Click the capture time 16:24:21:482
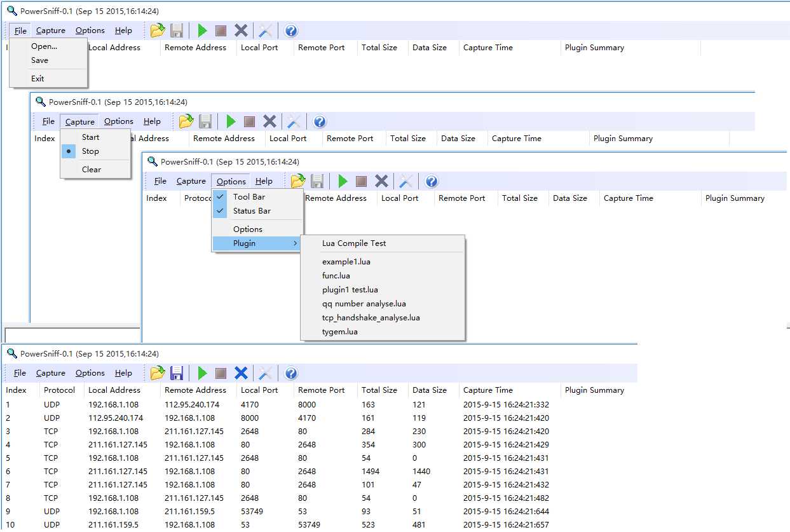This screenshot has height=532, width=790. pos(506,498)
